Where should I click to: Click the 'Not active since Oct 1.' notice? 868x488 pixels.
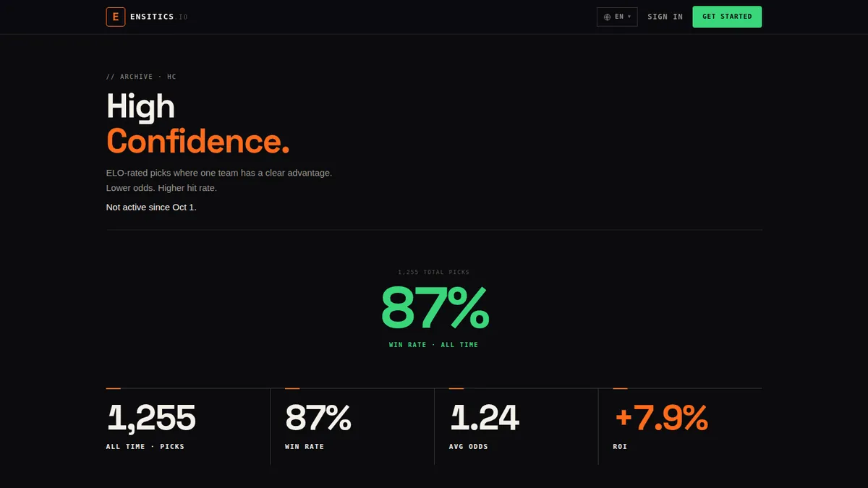151,207
